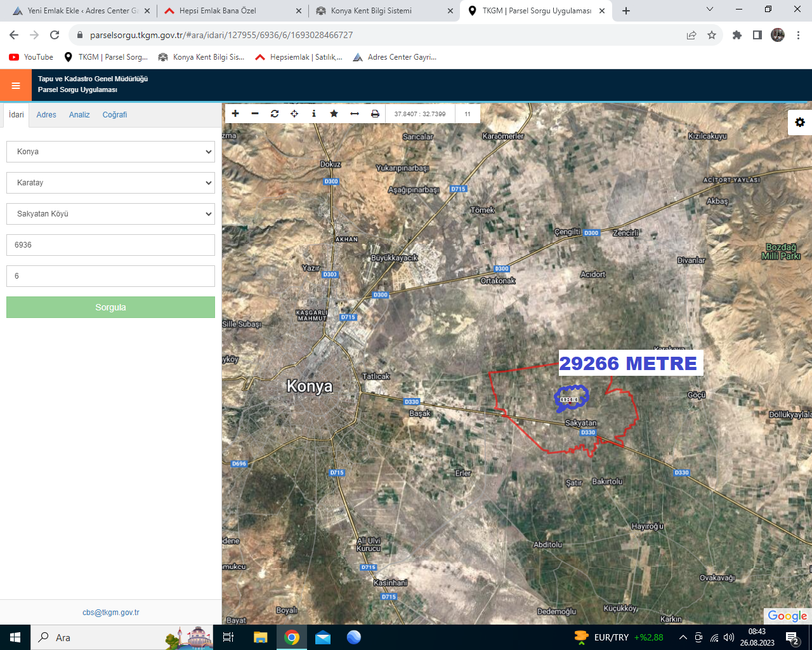This screenshot has width=812, height=650.
Task: Open map settings gear icon
Action: click(x=800, y=123)
